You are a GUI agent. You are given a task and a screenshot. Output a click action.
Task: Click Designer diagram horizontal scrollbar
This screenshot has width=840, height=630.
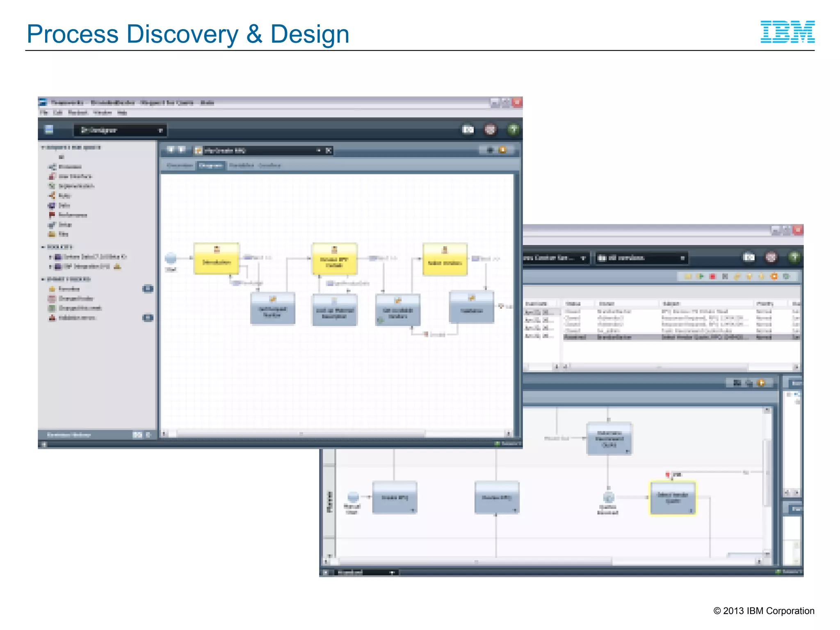click(301, 433)
